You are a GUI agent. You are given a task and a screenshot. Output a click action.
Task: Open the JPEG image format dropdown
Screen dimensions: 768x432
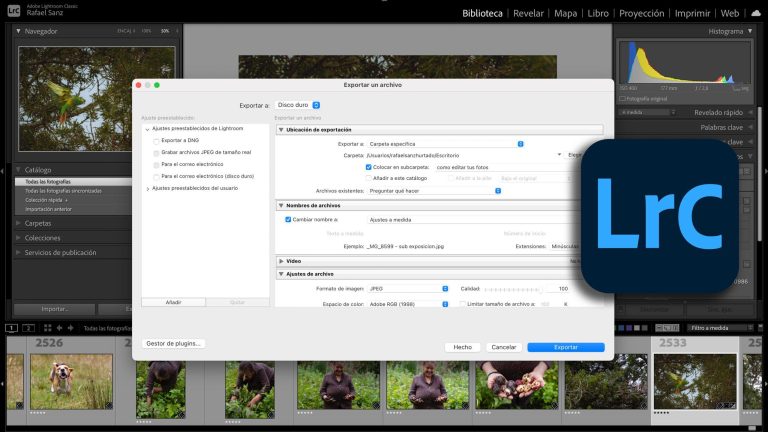pyautogui.click(x=408, y=289)
